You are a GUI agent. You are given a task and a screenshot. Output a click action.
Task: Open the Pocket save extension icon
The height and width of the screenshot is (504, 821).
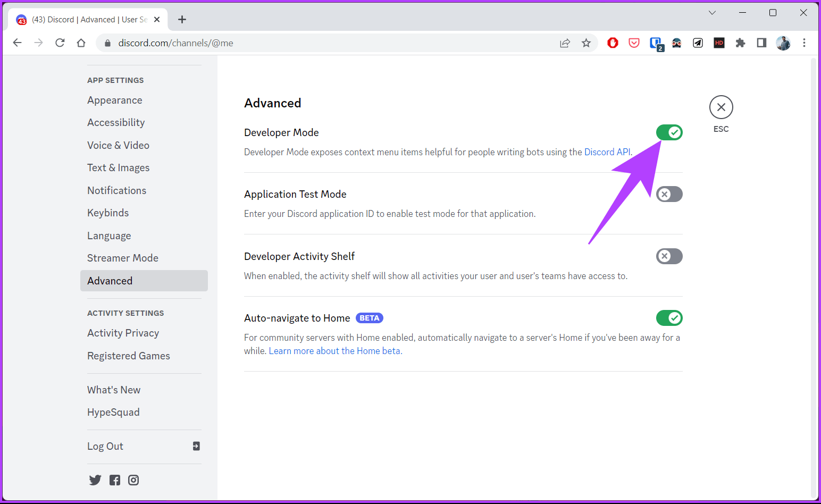tap(634, 43)
